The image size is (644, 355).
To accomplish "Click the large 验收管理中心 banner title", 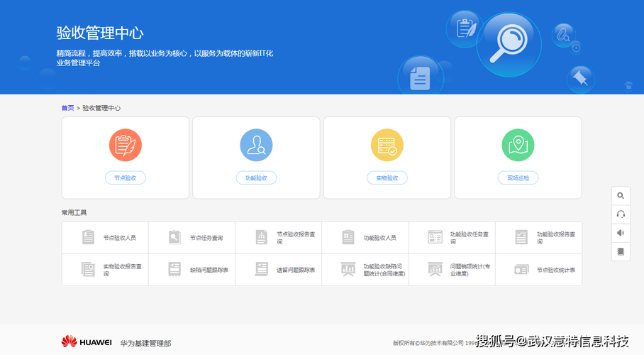I will (100, 33).
